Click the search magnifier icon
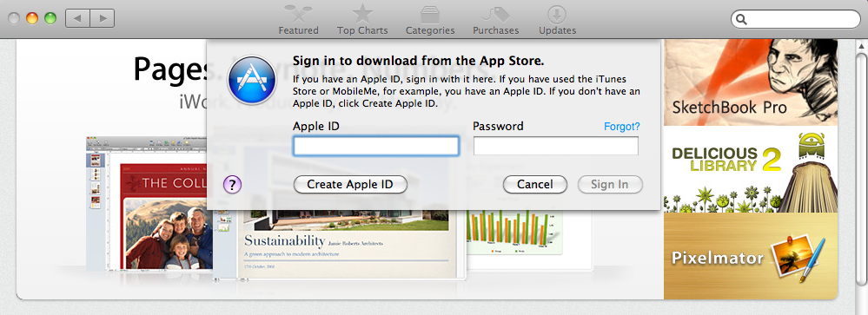The image size is (868, 315). click(x=742, y=20)
